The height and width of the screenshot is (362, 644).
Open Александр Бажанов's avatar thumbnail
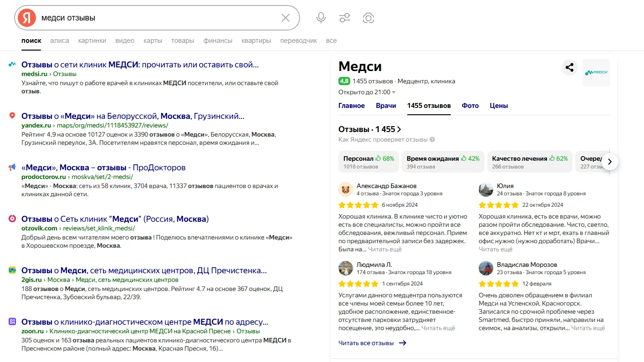click(346, 189)
